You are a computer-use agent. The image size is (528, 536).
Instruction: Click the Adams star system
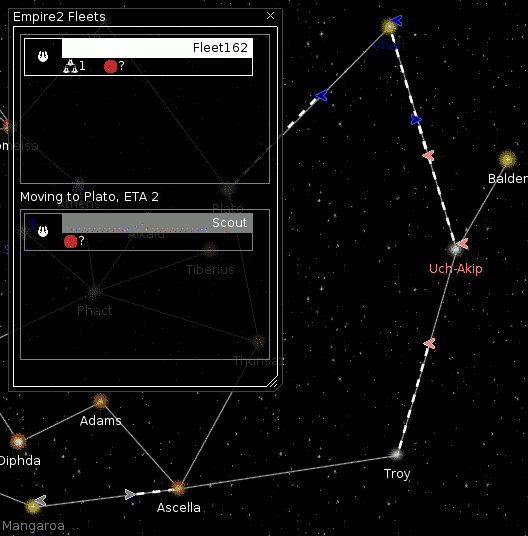click(x=100, y=401)
